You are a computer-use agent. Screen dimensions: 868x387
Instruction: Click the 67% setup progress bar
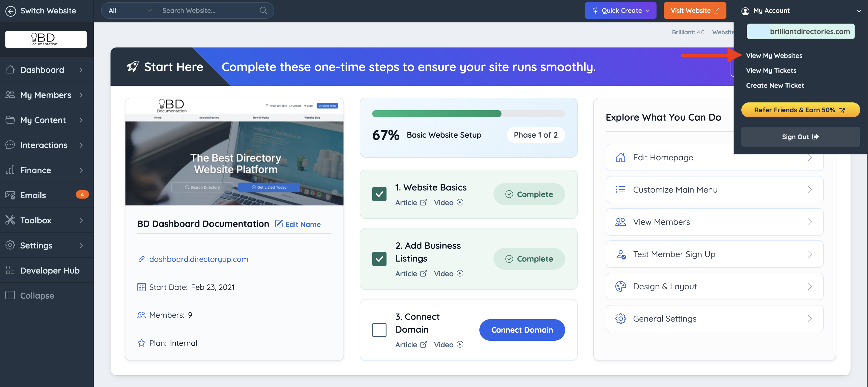[468, 114]
